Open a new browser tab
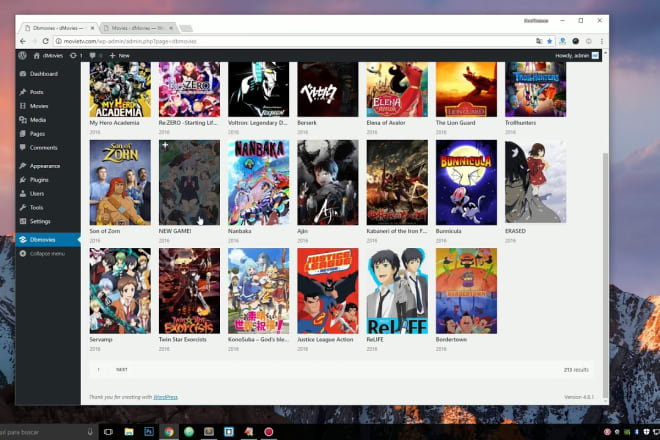Viewport: 660px width, 440px height. click(x=186, y=28)
